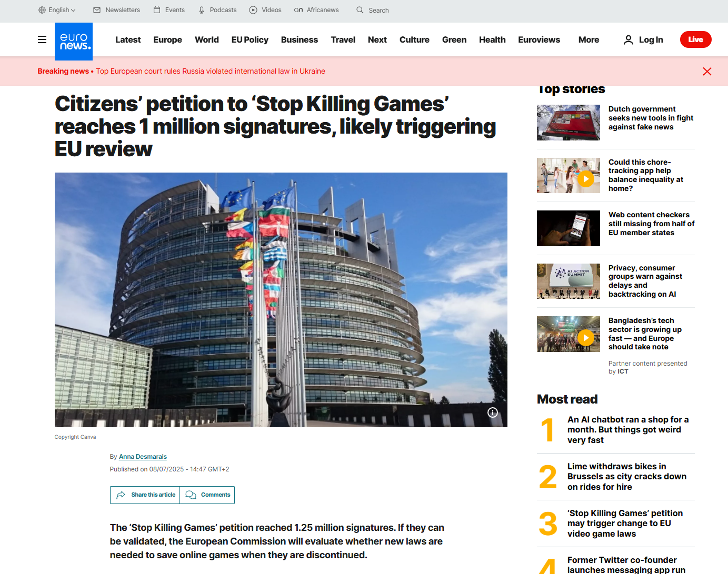Click the Search text field label
This screenshot has width=728, height=574.
(378, 11)
